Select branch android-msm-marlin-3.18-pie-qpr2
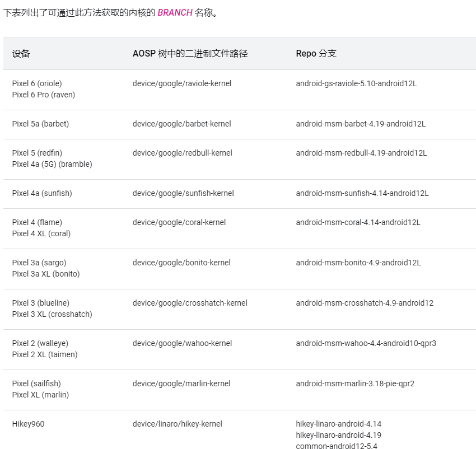Viewport: 476px width, 449px height. tap(355, 383)
